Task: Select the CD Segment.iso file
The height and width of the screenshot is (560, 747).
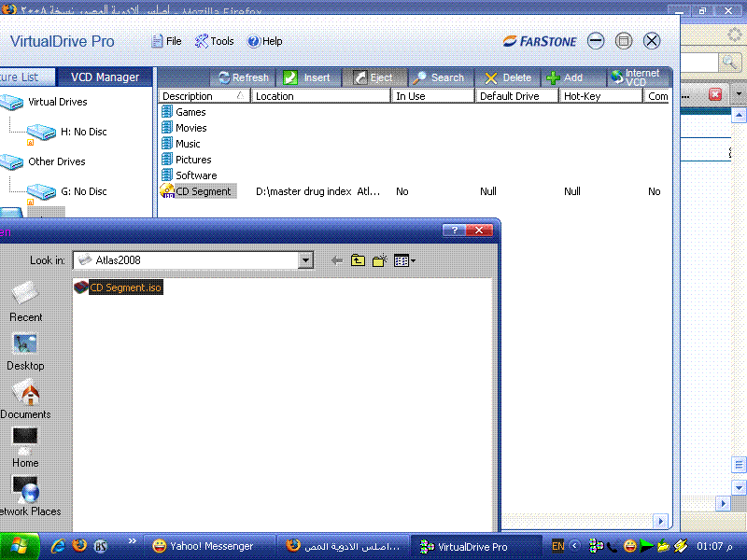Action: coord(119,287)
